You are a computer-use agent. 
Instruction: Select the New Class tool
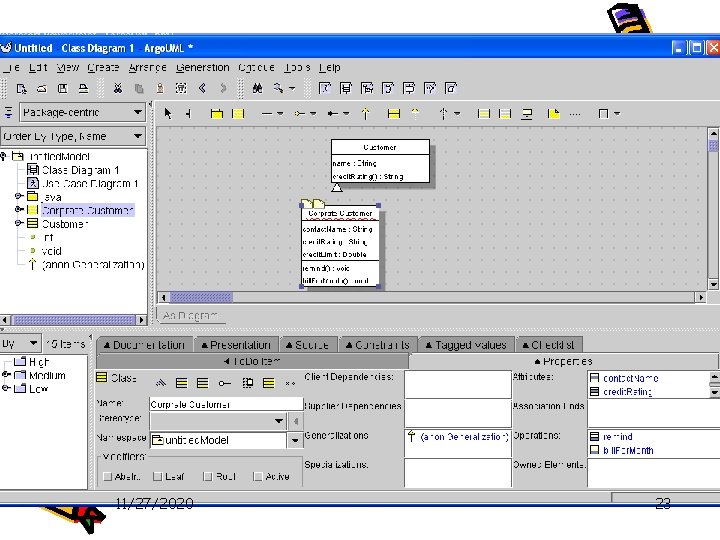[238, 113]
